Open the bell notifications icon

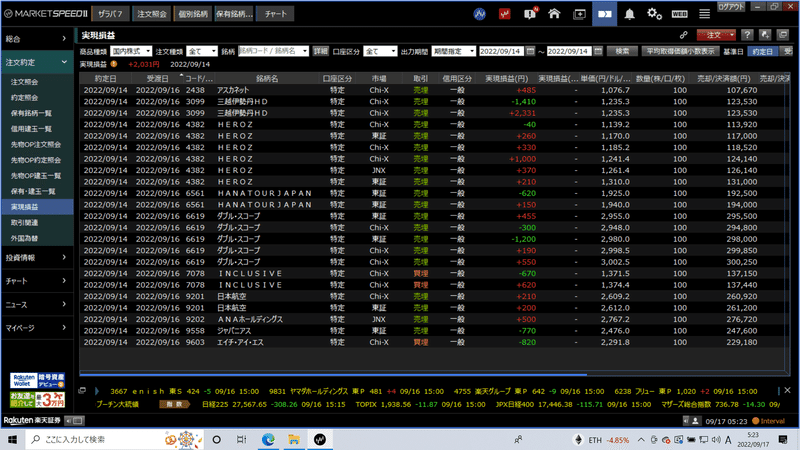coord(630,14)
